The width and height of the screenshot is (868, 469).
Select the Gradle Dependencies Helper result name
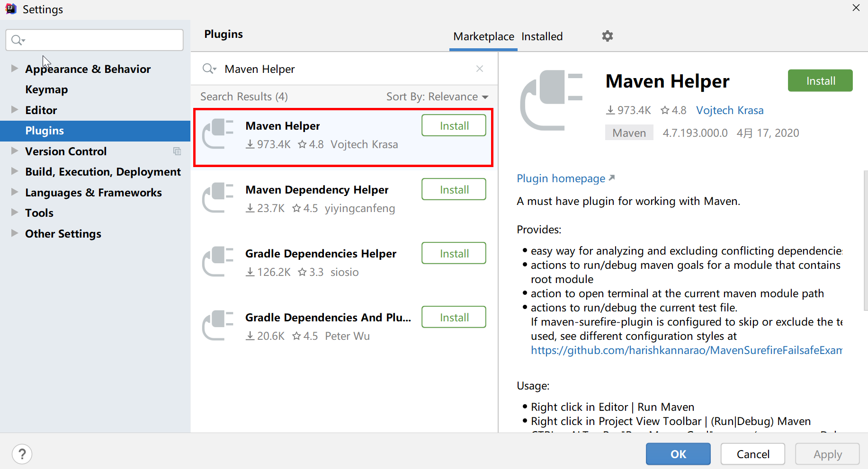pyautogui.click(x=321, y=254)
